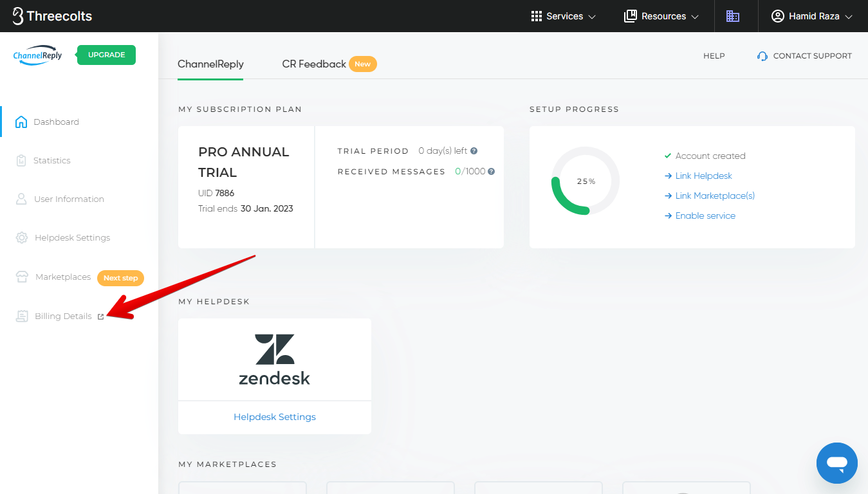Click the Trial Period help question icon

tap(474, 151)
